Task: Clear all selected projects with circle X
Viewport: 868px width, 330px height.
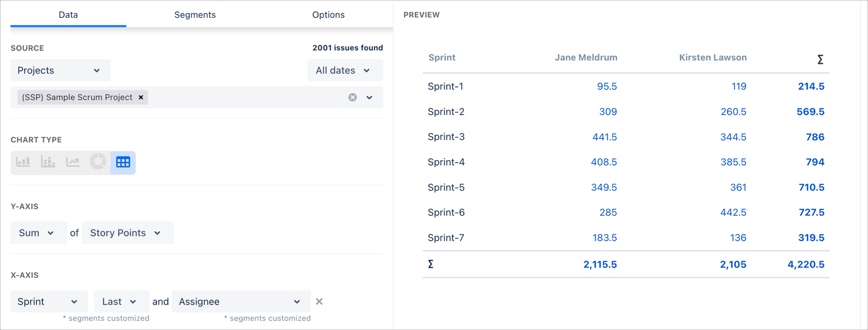Action: click(353, 97)
